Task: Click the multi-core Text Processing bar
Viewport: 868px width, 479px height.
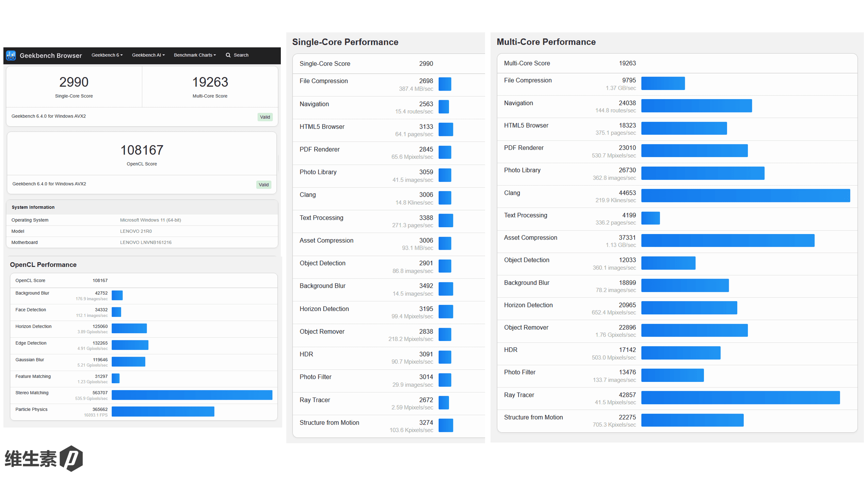Action: 650,218
